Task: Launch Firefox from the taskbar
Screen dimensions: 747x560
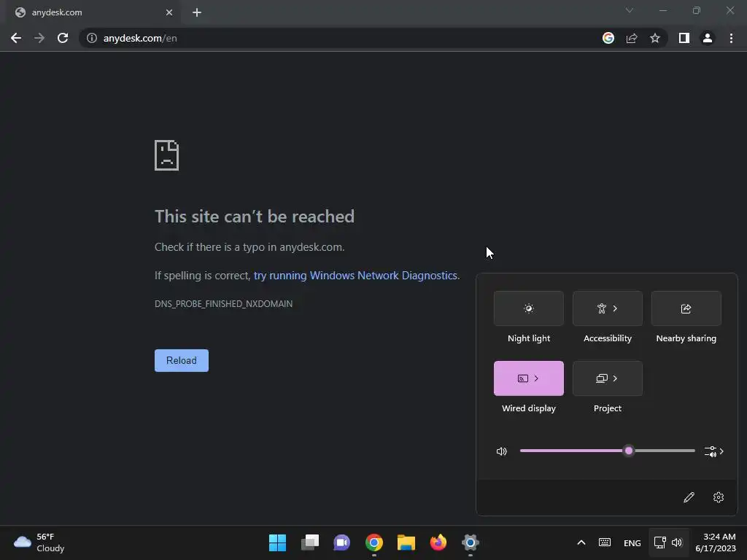Action: (438, 542)
